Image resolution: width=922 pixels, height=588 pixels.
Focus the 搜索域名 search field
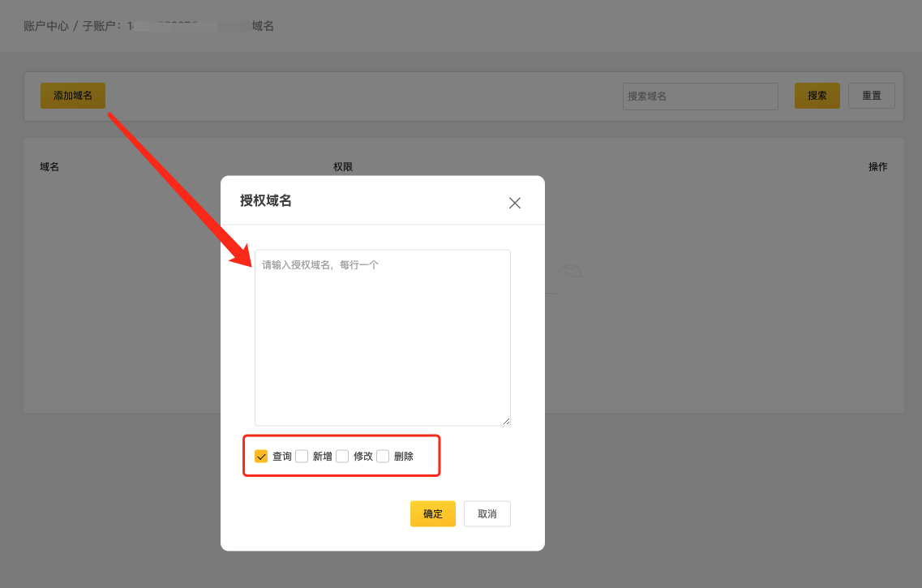[700, 96]
